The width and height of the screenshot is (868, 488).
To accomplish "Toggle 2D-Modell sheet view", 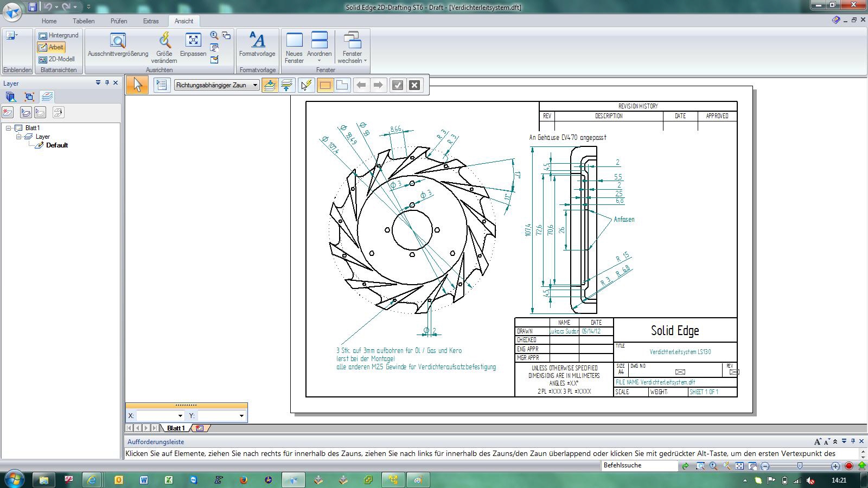I will pyautogui.click(x=57, y=59).
